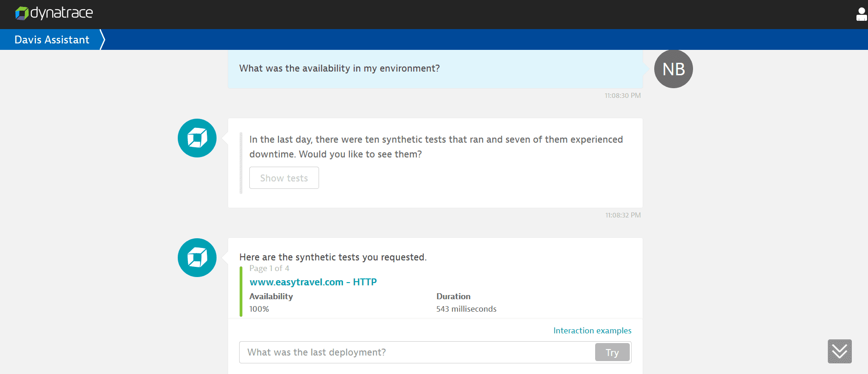Click Davis bot avatar beside downtime message

pyautogui.click(x=197, y=138)
